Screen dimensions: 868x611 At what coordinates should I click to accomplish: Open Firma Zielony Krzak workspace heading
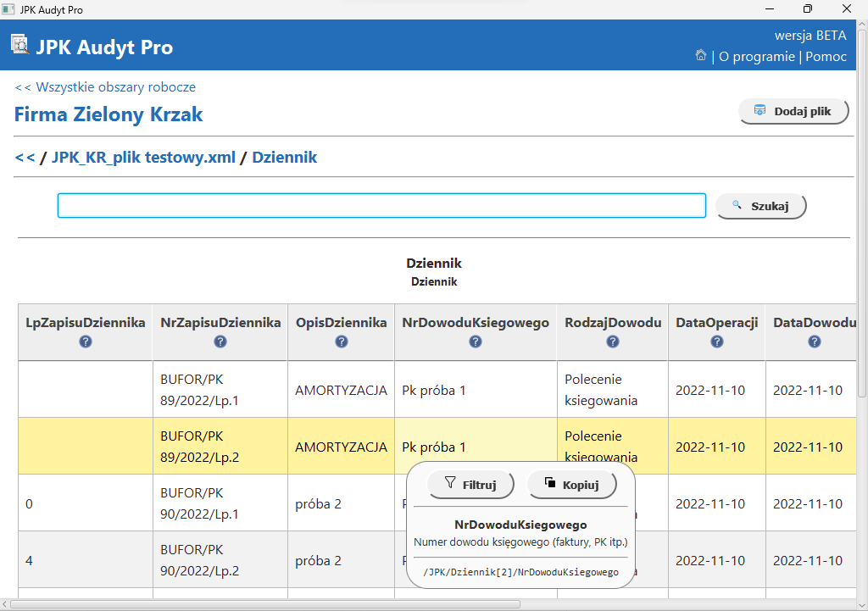click(x=108, y=114)
